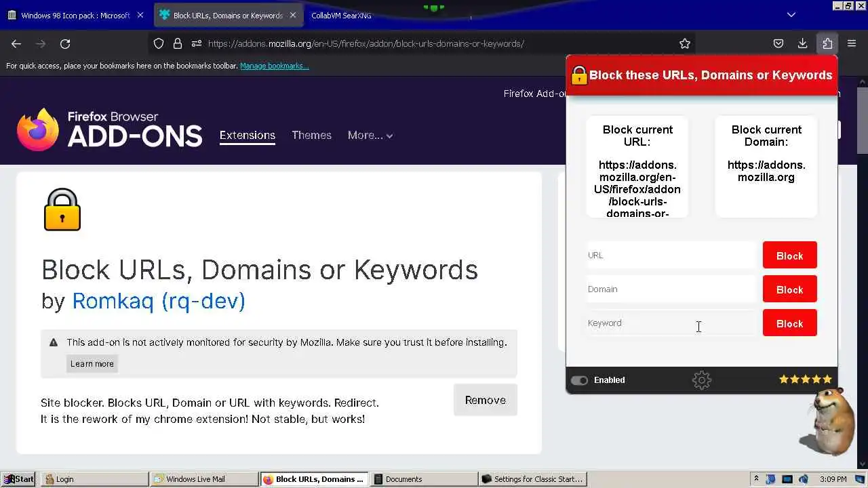868x488 pixels.
Task: Close the Windows 98 Icon pack tab
Action: click(140, 15)
